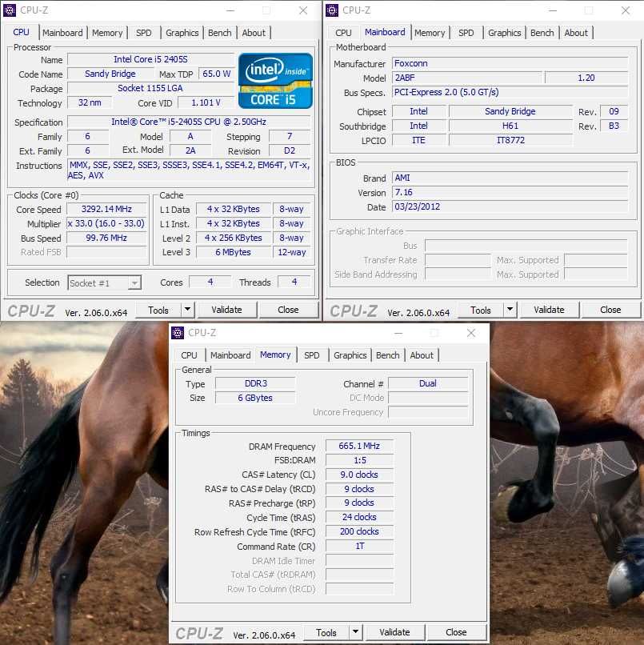The image size is (644, 645).
Task: Expand the Tools dropdown arrow in the CPU window
Action: click(187, 310)
